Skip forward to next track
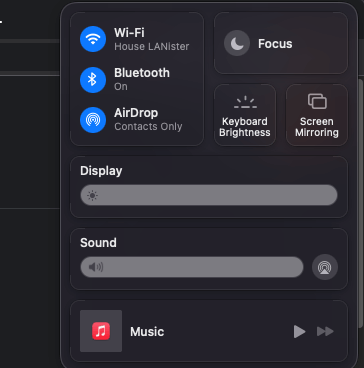This screenshot has height=368, width=364. [325, 332]
